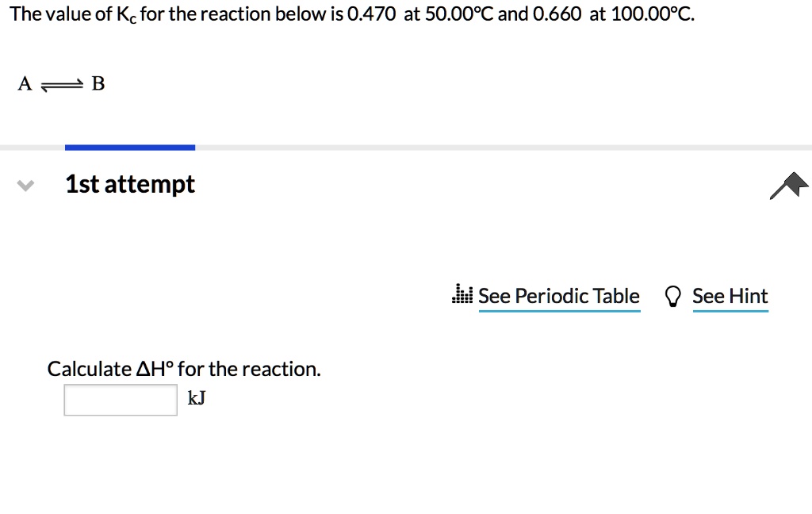The image size is (812, 514).
Task: Click inside the kJ answer box
Action: [120, 399]
